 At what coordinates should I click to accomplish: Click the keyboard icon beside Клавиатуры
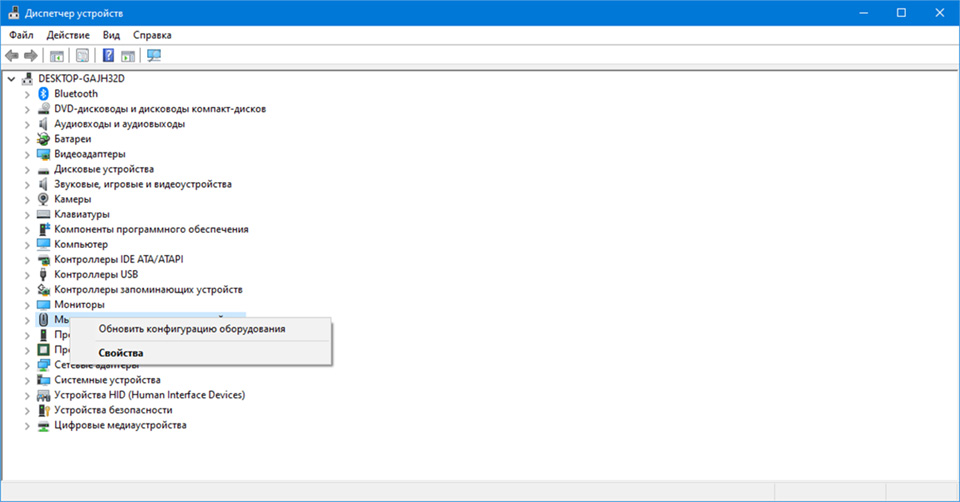pyautogui.click(x=43, y=214)
